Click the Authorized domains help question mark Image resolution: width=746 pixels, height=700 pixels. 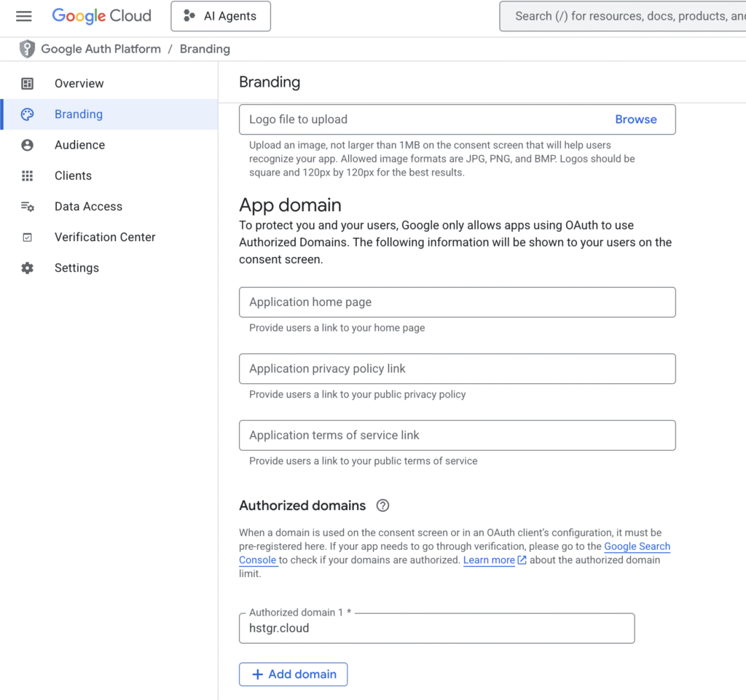click(x=383, y=505)
